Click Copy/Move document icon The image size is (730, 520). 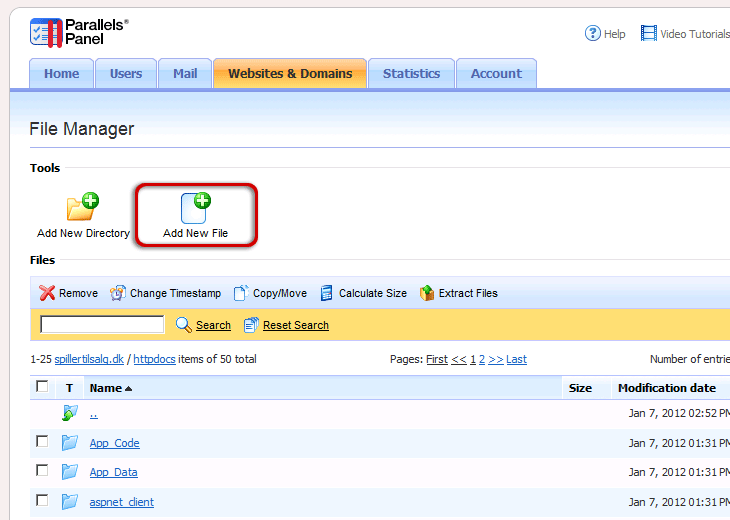(x=241, y=293)
